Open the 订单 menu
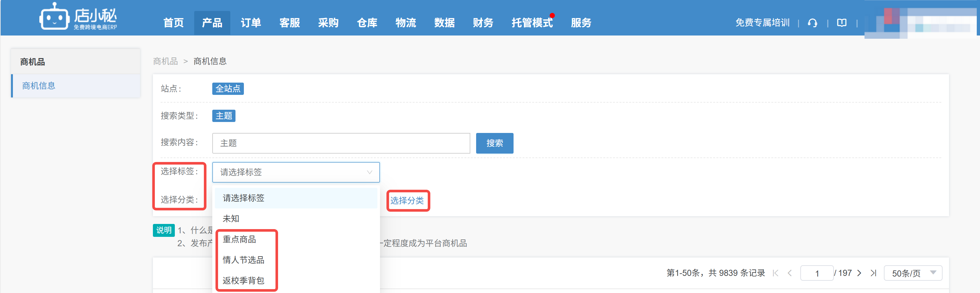Image resolution: width=980 pixels, height=293 pixels. click(x=251, y=23)
